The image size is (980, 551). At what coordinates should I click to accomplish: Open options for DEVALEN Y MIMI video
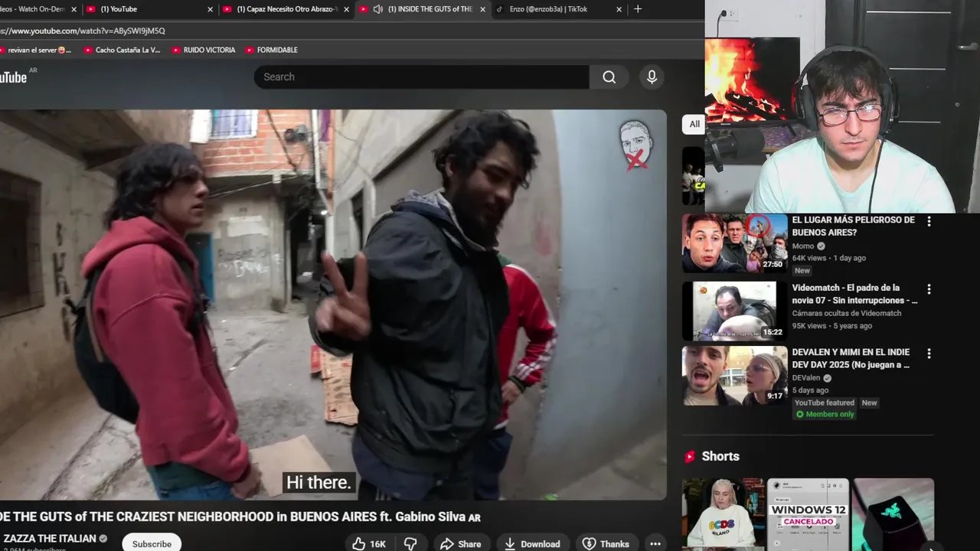929,354
